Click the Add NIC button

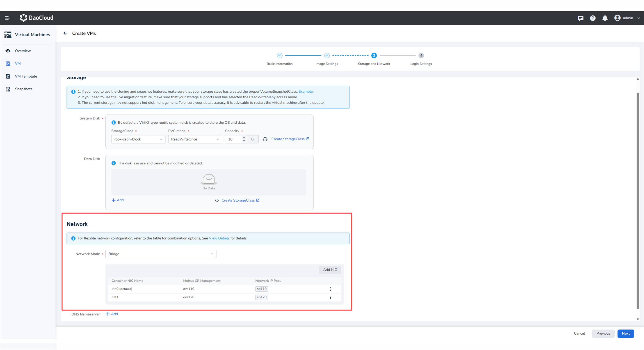click(330, 270)
